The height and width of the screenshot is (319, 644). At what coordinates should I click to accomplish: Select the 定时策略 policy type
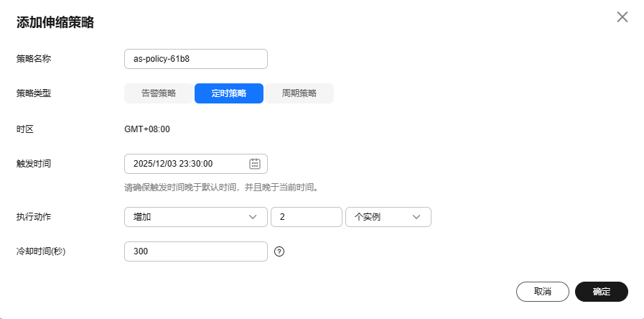tap(229, 93)
